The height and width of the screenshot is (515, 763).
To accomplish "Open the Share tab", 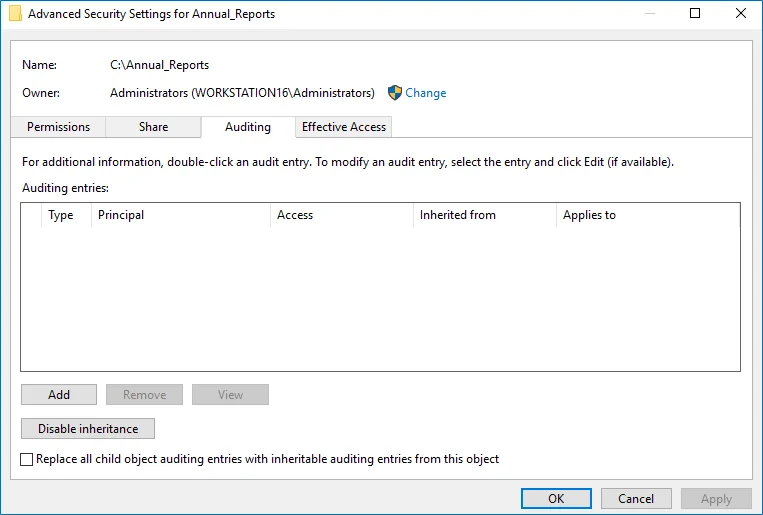I will tap(153, 127).
